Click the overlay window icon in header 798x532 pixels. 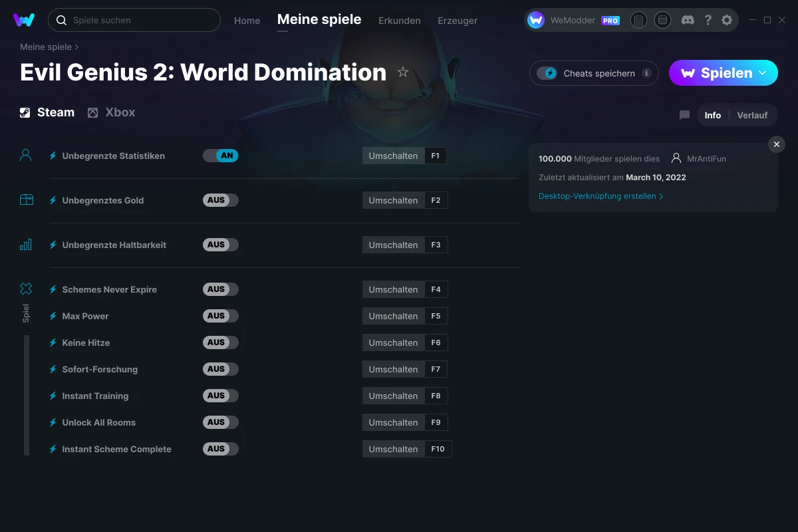[662, 20]
